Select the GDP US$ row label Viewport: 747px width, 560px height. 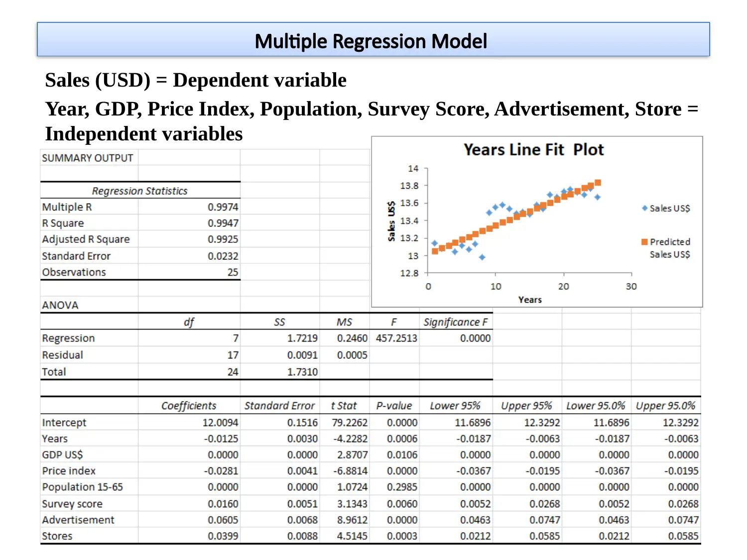pos(62,454)
